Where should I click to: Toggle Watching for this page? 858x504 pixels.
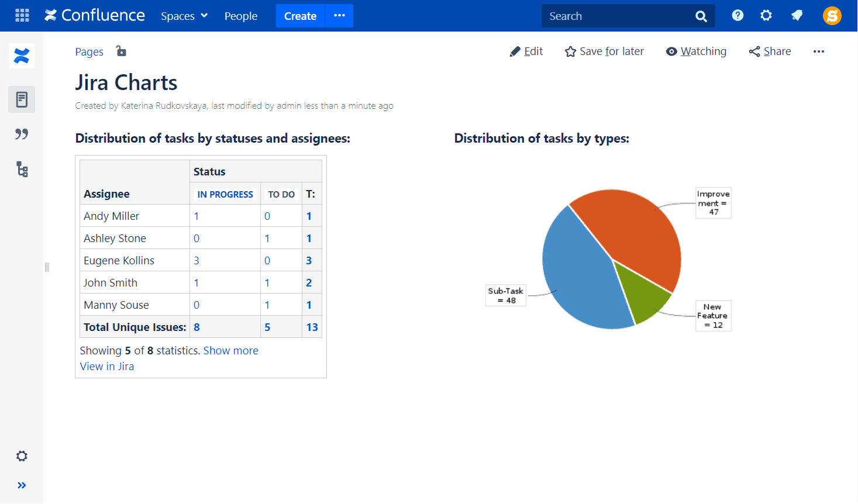point(696,51)
